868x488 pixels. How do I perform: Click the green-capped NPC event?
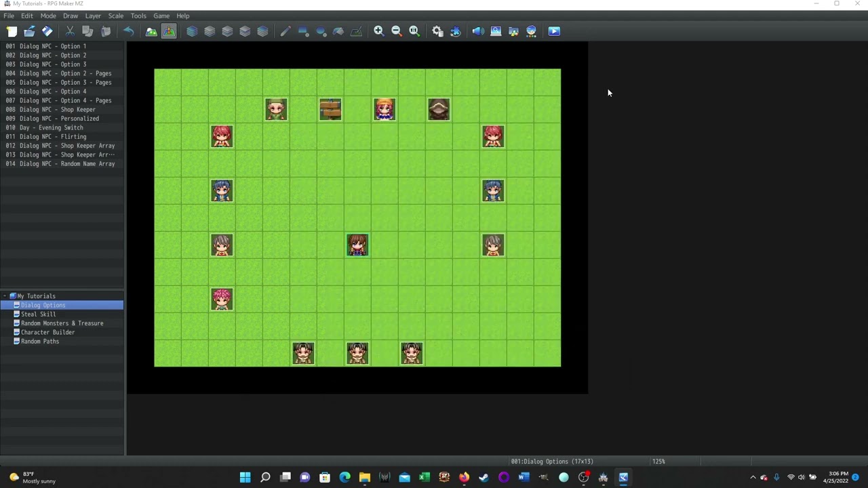tap(276, 109)
